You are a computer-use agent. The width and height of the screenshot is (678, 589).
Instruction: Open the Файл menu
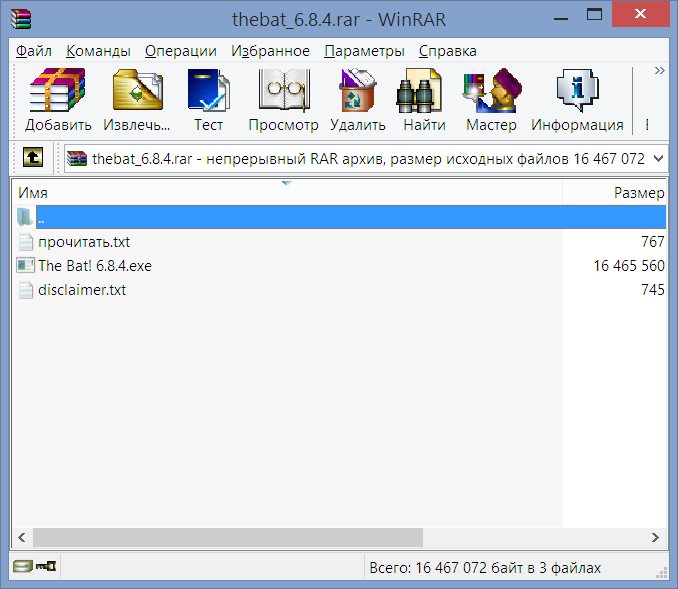coord(34,51)
